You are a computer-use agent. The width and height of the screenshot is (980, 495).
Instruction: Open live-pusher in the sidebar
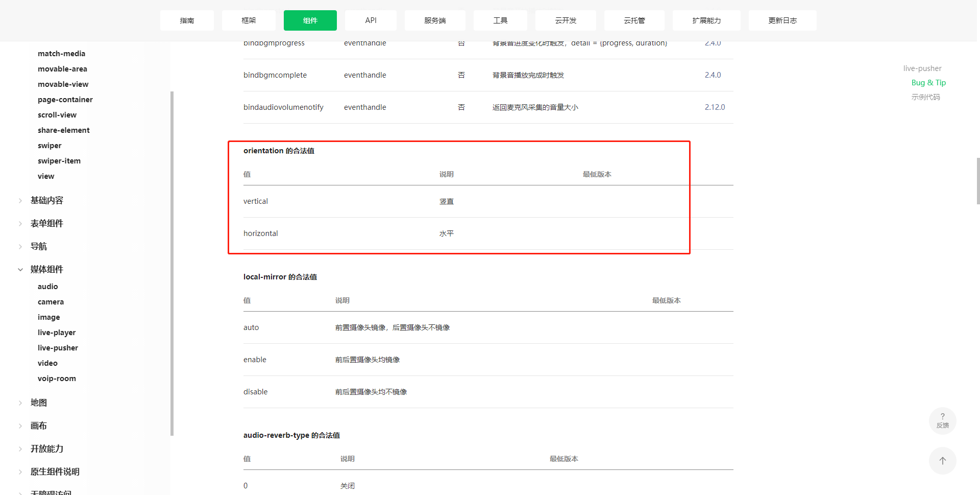pos(58,348)
